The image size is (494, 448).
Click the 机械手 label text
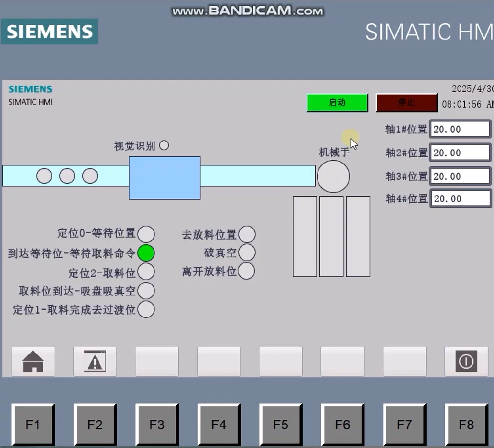(334, 152)
